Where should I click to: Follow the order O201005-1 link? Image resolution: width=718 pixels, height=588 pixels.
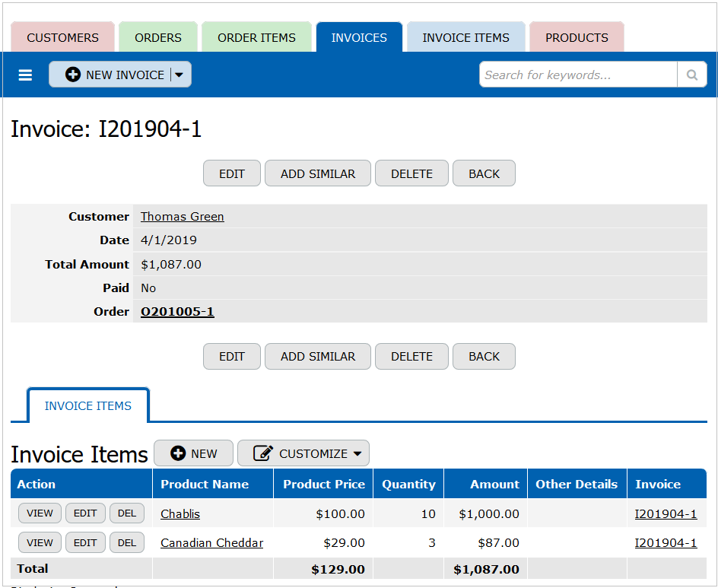(177, 312)
